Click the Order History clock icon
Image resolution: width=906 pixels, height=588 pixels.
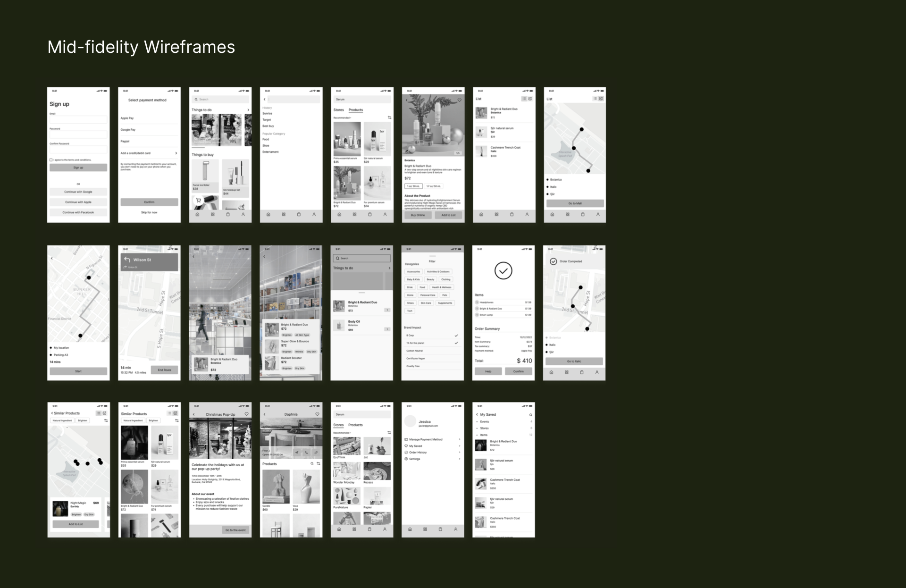pos(406,453)
